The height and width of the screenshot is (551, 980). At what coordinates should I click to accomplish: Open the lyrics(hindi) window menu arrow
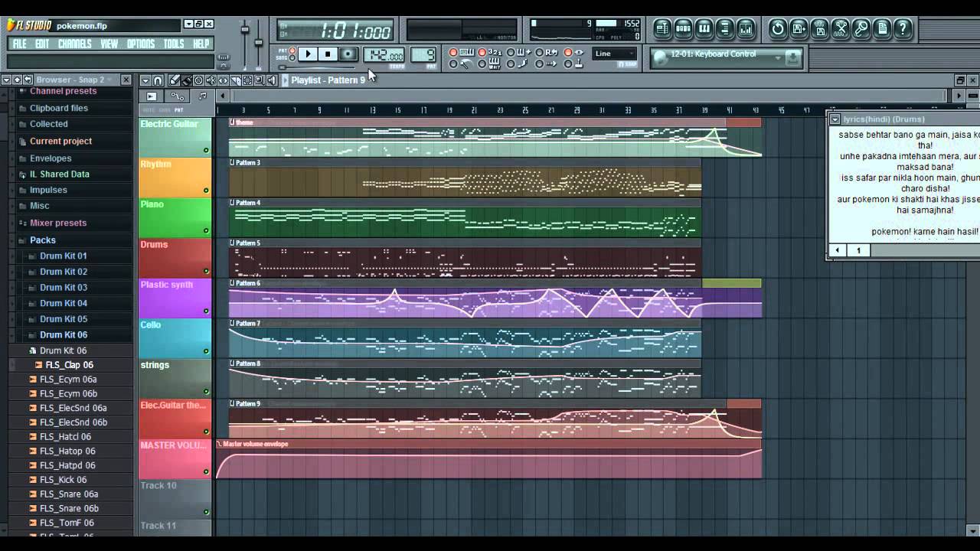tap(835, 119)
